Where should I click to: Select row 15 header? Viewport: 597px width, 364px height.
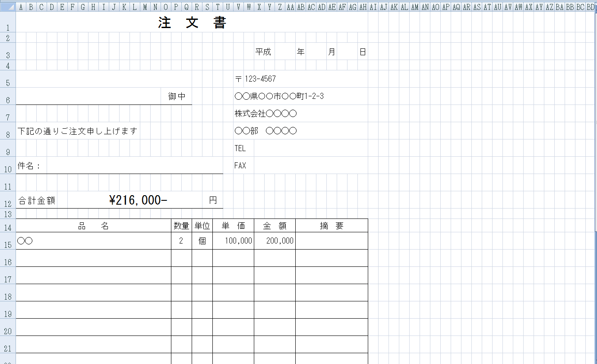click(8, 241)
